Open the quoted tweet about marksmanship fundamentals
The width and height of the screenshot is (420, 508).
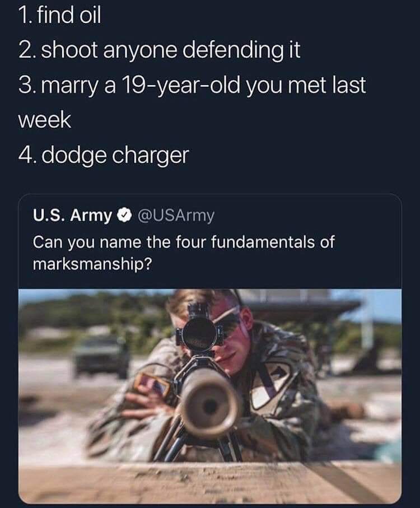[210, 348]
